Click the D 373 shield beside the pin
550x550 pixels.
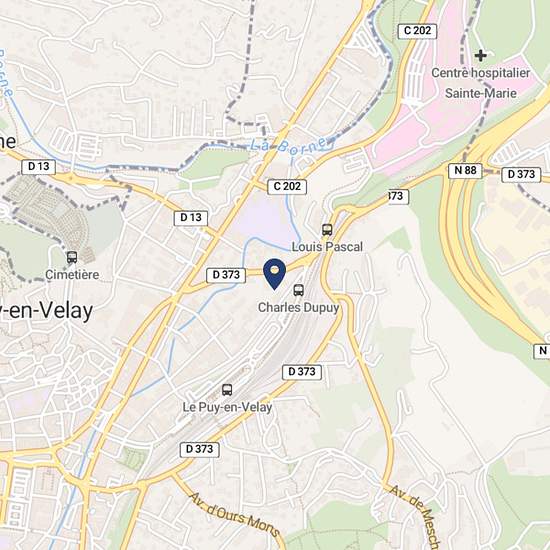(x=226, y=275)
